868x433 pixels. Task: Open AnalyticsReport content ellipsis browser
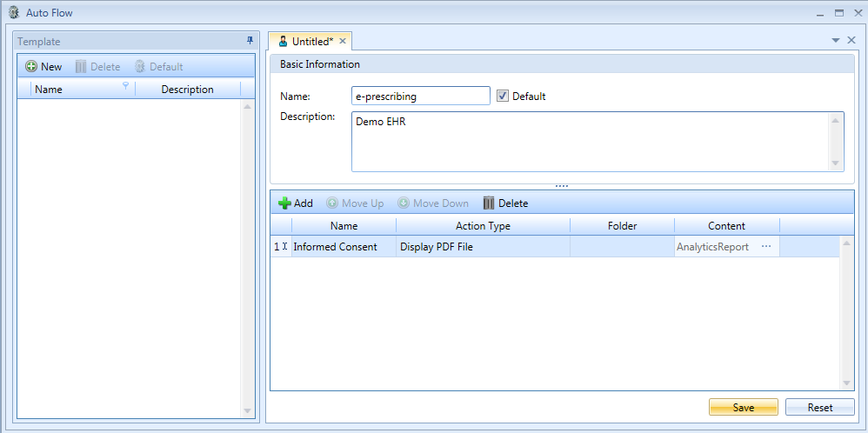[x=766, y=247]
